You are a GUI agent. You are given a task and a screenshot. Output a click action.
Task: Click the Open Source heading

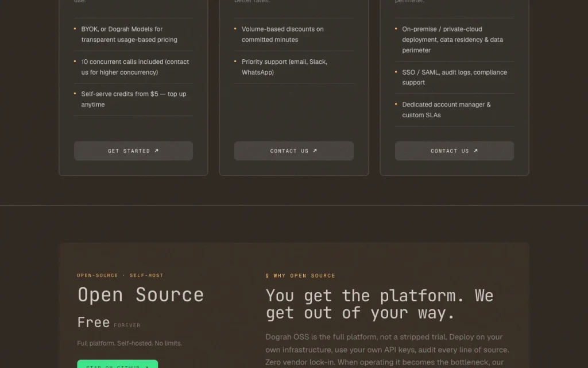pos(141,295)
